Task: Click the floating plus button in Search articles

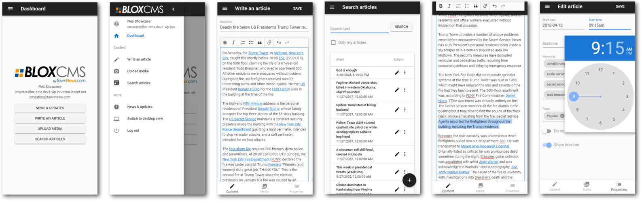Action: tap(409, 180)
